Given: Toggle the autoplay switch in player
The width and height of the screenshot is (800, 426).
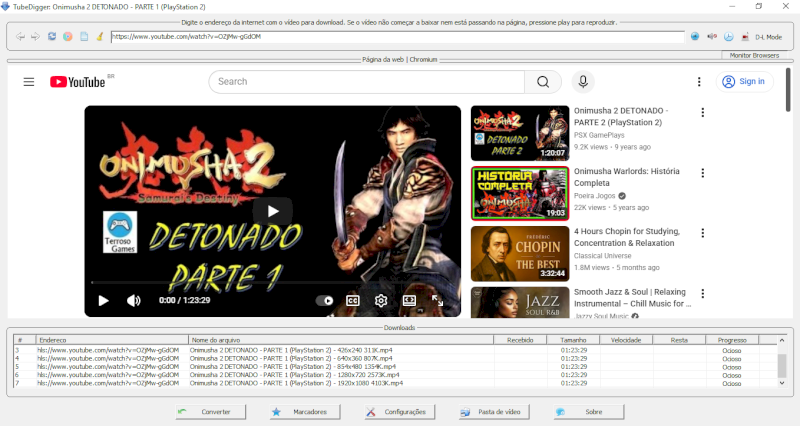Looking at the screenshot, I should (x=325, y=300).
